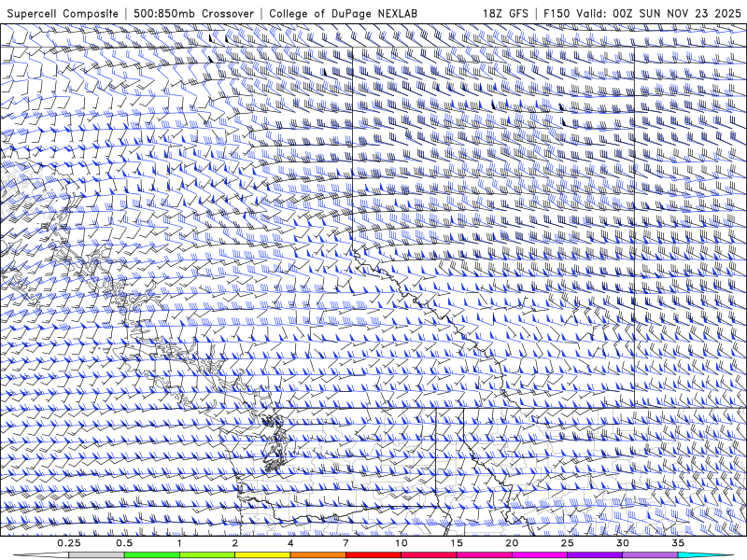Select the light purple 30 to 35 legend swatch
The height and width of the screenshot is (560, 747).
[x=650, y=555]
